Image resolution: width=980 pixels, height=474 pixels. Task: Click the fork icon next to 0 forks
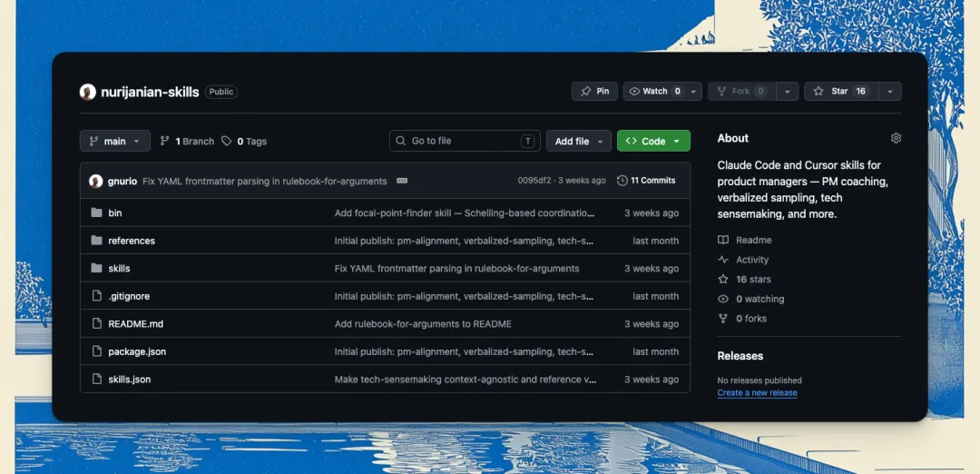723,319
